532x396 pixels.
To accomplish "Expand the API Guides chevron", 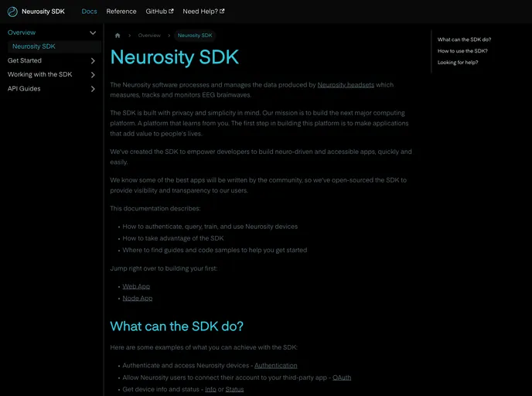I will (x=93, y=89).
